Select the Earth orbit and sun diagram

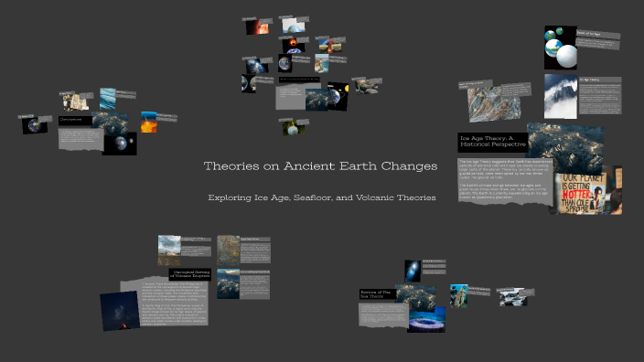[338, 97]
